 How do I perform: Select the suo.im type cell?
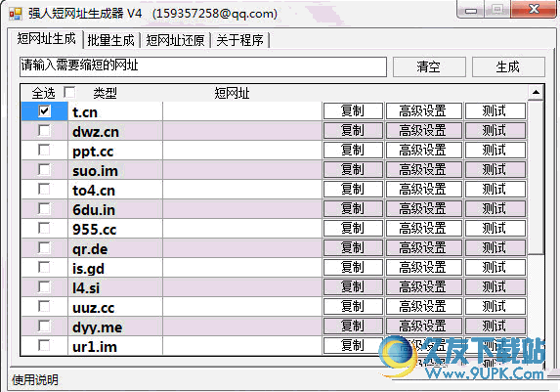115,170
